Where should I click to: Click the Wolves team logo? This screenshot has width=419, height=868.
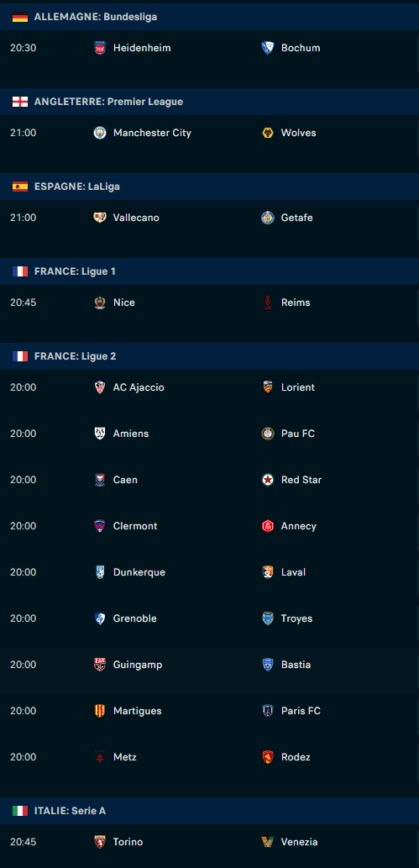[268, 133]
